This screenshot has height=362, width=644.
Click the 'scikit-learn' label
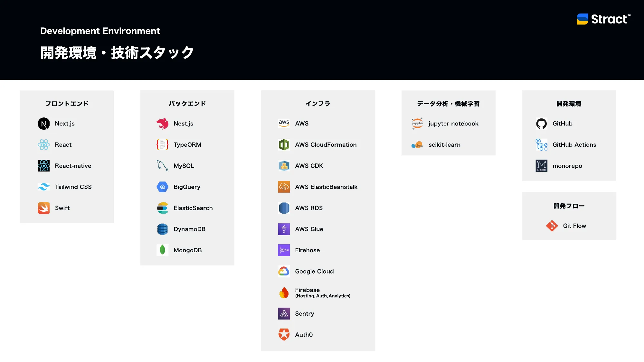[444, 145]
